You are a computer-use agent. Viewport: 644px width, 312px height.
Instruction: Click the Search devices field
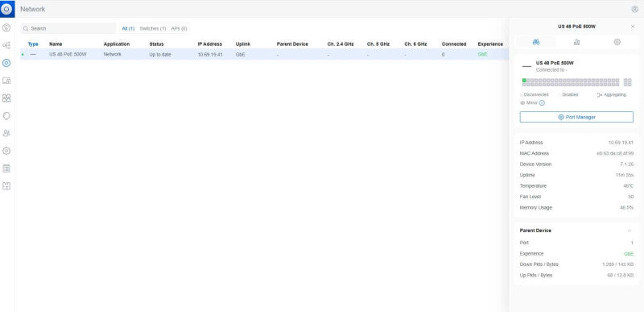(x=68, y=28)
